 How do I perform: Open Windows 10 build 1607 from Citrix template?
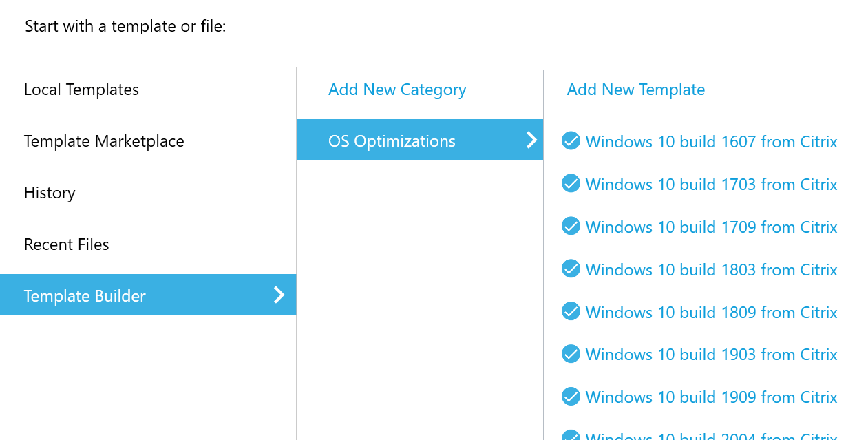(x=711, y=142)
